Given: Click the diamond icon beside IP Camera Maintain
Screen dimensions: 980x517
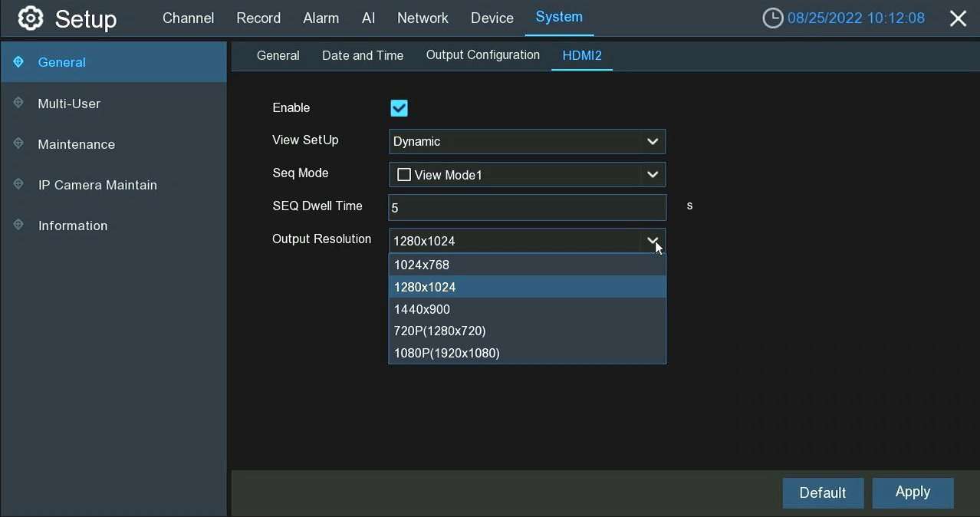Looking at the screenshot, I should (18, 184).
